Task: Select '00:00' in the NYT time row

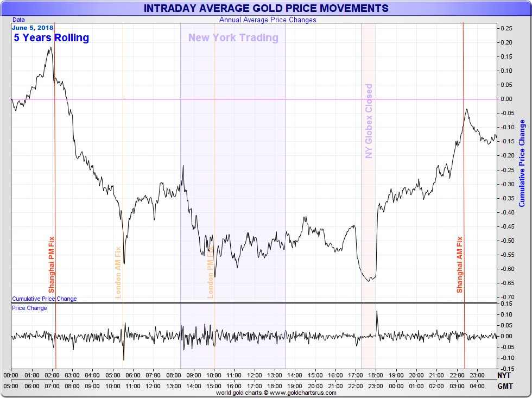Action: [11, 375]
